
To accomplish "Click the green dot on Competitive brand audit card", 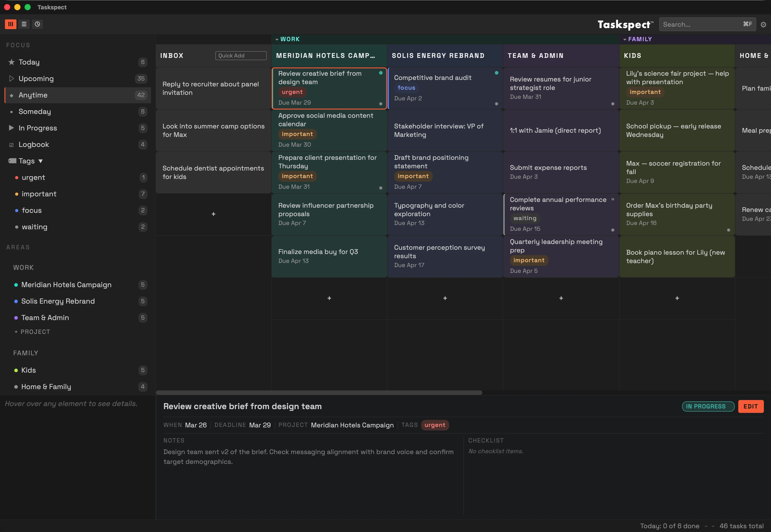I will pyautogui.click(x=496, y=73).
